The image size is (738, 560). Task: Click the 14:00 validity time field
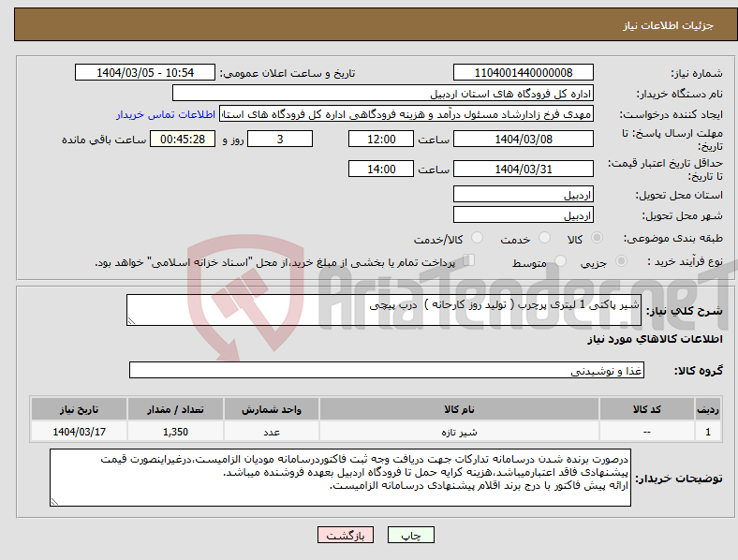pos(381,169)
